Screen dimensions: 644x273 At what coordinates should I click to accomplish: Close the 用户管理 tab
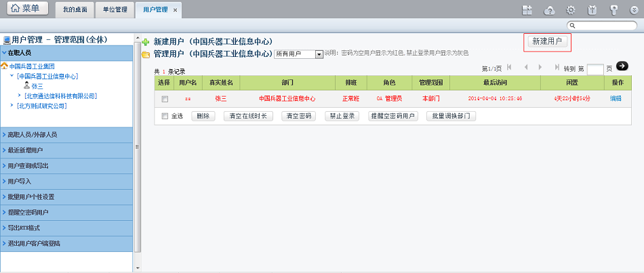click(x=176, y=10)
